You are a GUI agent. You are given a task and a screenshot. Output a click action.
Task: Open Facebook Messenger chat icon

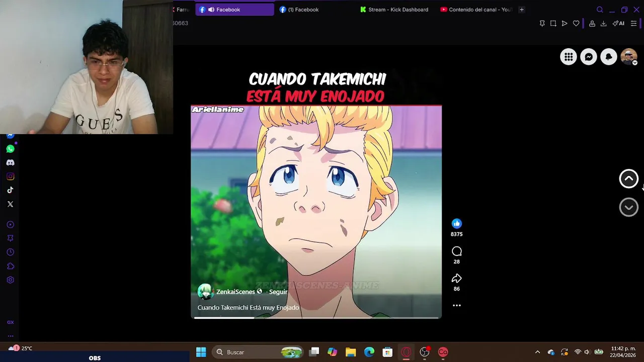[589, 57]
